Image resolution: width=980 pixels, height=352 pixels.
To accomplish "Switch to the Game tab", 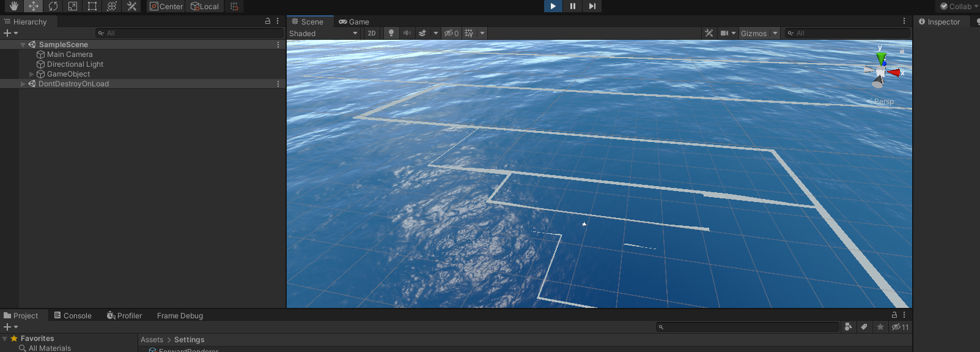I will click(x=354, y=21).
